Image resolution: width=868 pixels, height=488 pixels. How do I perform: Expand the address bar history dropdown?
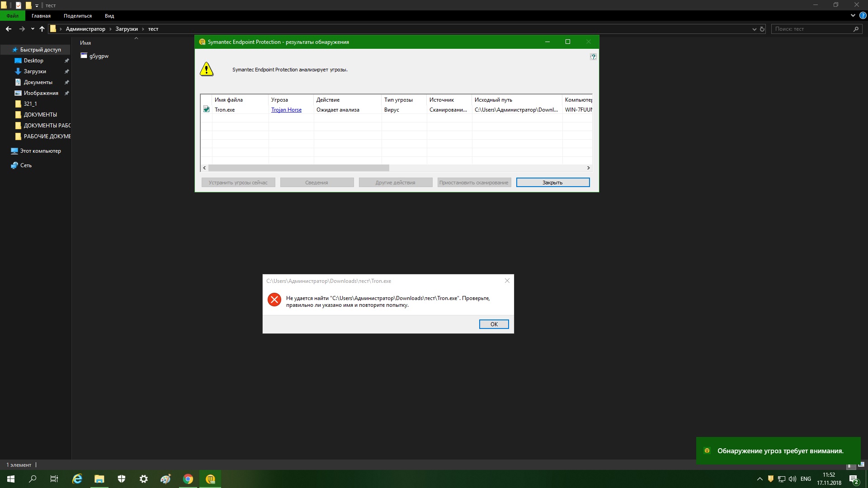[754, 29]
